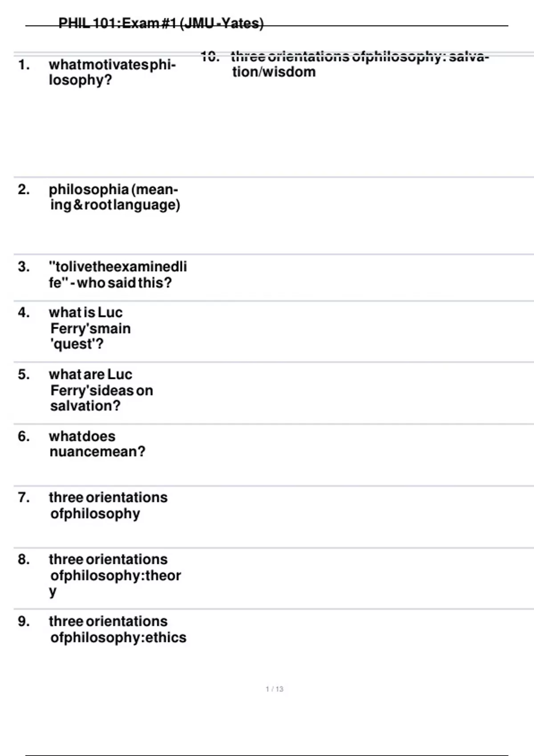Click the 'what does nuance mean?' item
This screenshot has height=756, width=534.
[x=97, y=444]
